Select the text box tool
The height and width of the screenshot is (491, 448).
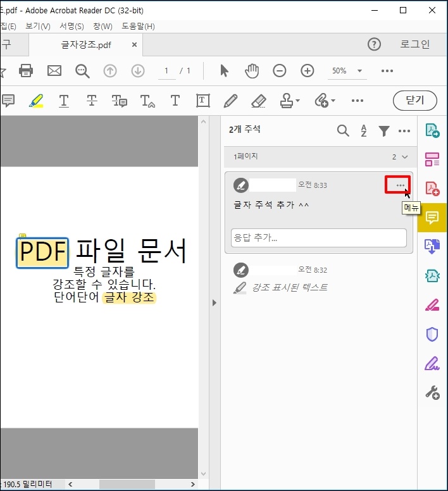pos(203,101)
